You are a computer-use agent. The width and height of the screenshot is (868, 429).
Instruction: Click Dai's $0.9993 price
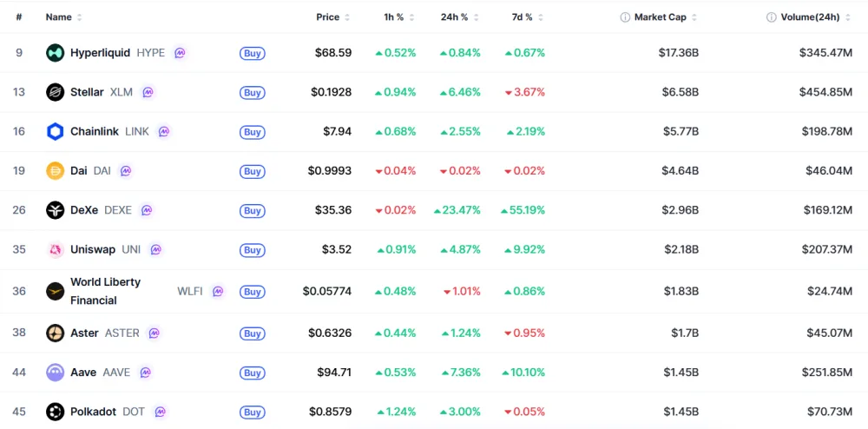[x=330, y=171]
